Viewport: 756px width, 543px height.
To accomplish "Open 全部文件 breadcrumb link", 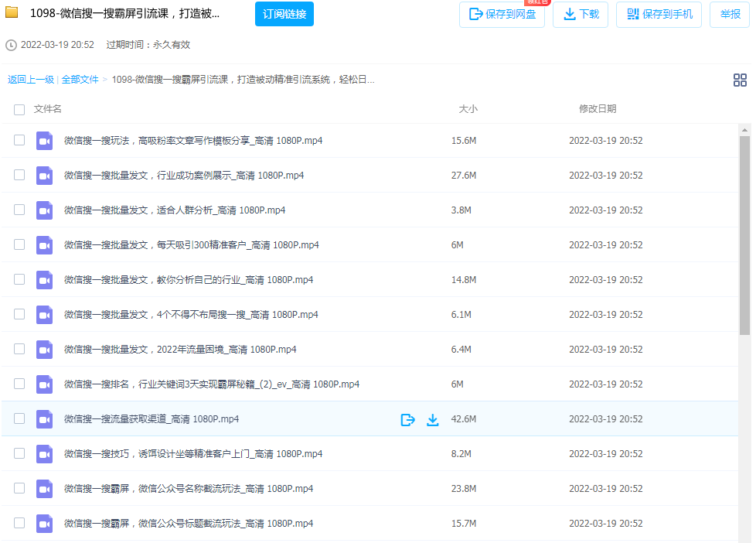I will (x=80, y=80).
